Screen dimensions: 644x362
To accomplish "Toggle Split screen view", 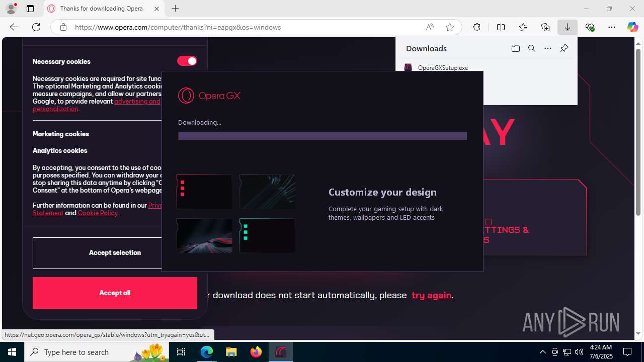I will tap(501, 27).
